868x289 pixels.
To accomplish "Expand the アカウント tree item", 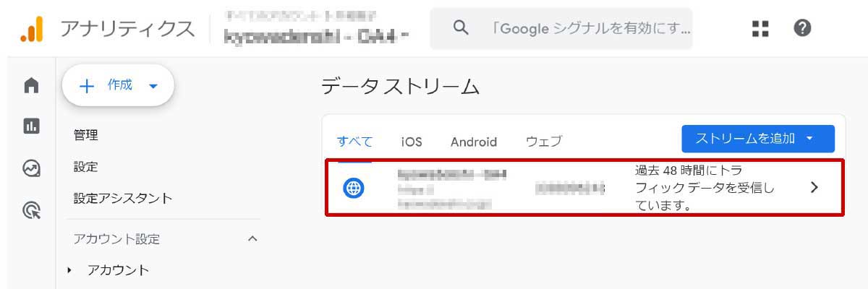I will click(70, 270).
